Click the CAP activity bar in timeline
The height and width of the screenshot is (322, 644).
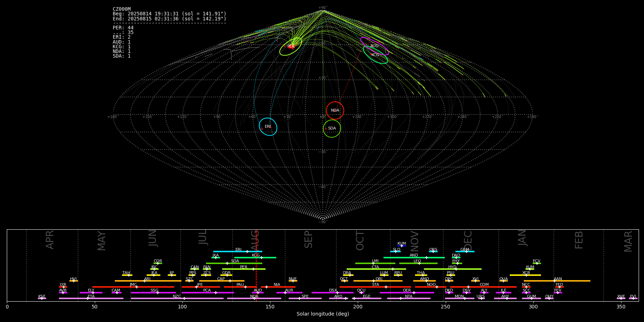click(222, 281)
